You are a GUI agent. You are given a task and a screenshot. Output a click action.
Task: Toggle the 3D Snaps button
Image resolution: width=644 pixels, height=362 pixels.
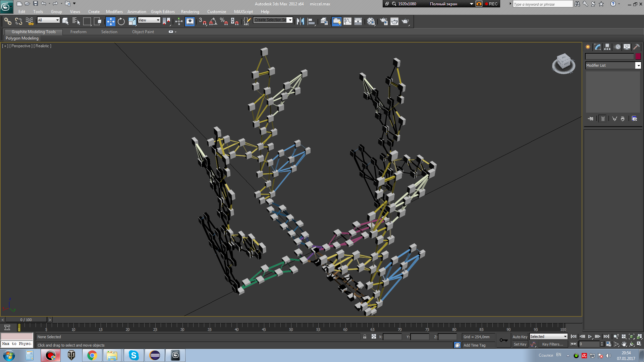(x=202, y=21)
